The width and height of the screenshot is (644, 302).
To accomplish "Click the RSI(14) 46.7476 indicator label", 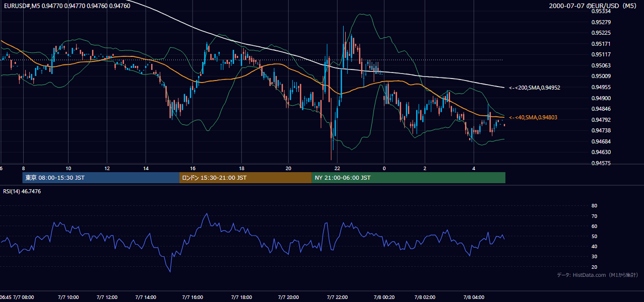I will click(x=22, y=191).
